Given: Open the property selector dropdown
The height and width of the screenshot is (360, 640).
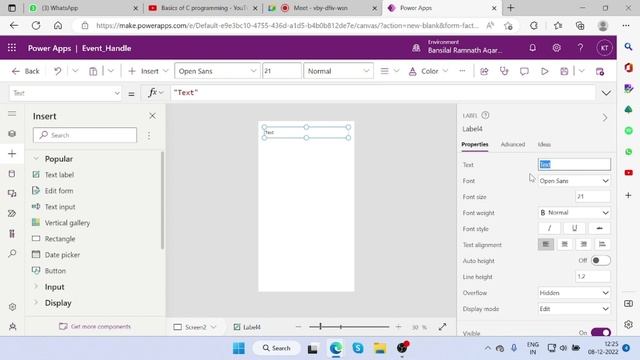Looking at the screenshot, I should pos(65,93).
